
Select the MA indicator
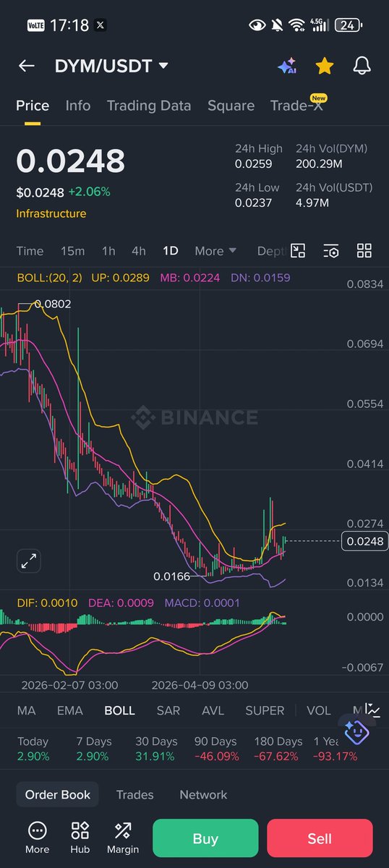tap(26, 710)
